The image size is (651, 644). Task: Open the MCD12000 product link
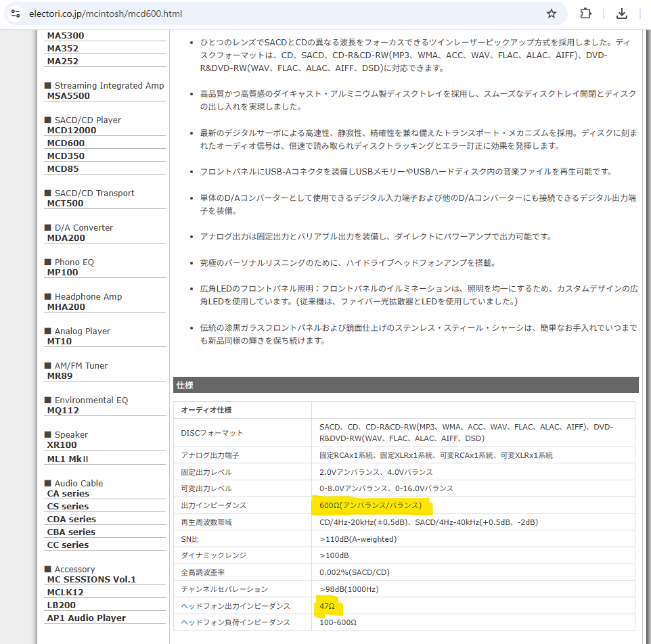tap(72, 131)
